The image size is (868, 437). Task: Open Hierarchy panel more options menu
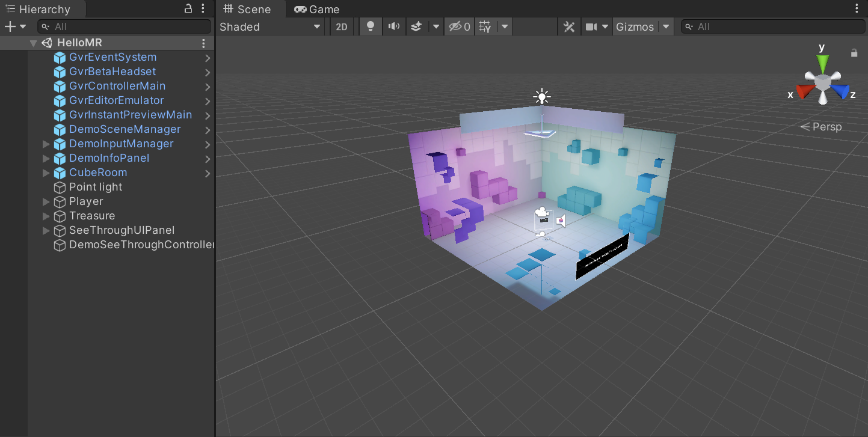(203, 8)
